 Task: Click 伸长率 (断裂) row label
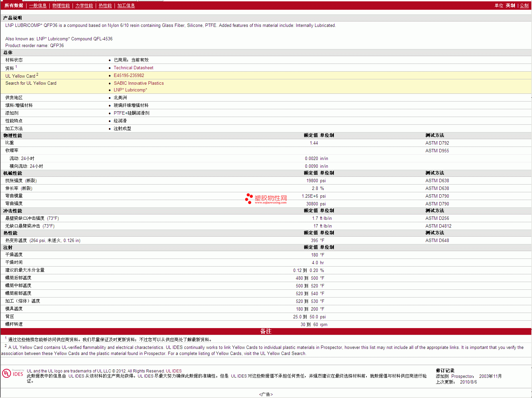click(19, 189)
